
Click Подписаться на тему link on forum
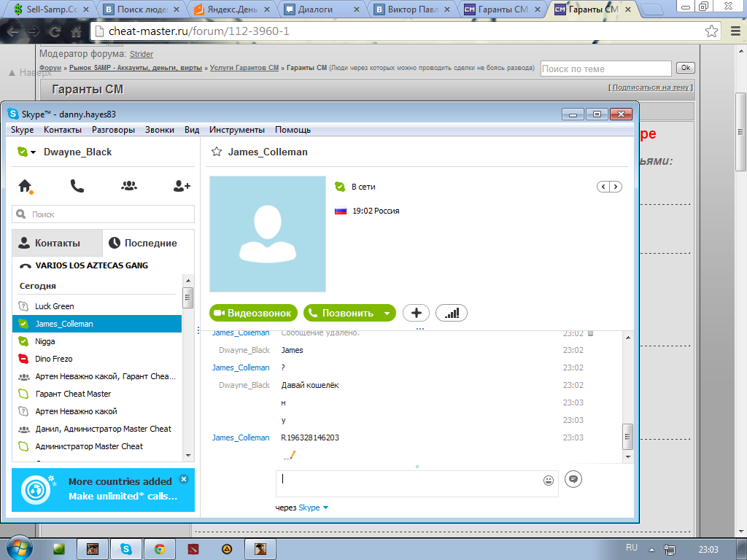point(650,87)
